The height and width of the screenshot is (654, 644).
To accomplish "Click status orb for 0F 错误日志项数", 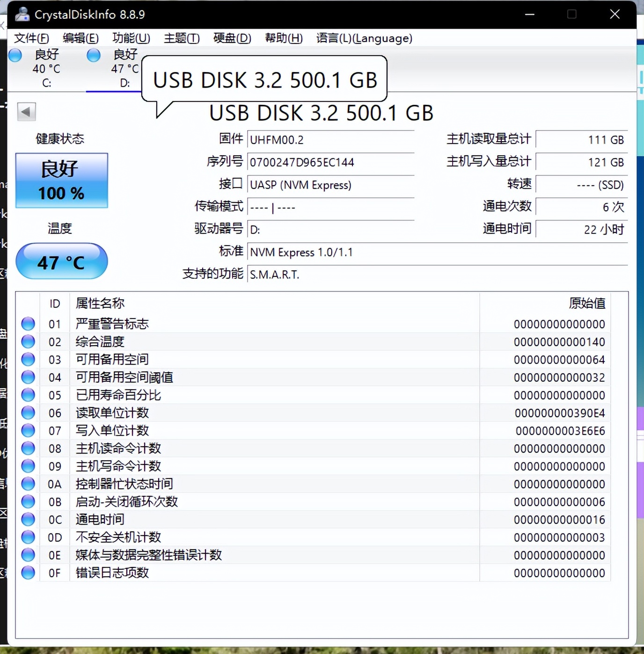I will coord(28,573).
